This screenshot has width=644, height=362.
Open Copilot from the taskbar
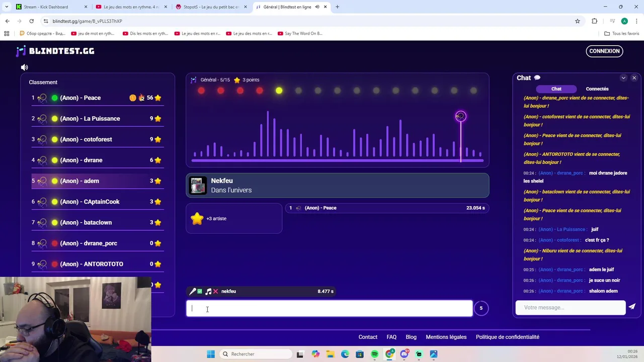315,354
